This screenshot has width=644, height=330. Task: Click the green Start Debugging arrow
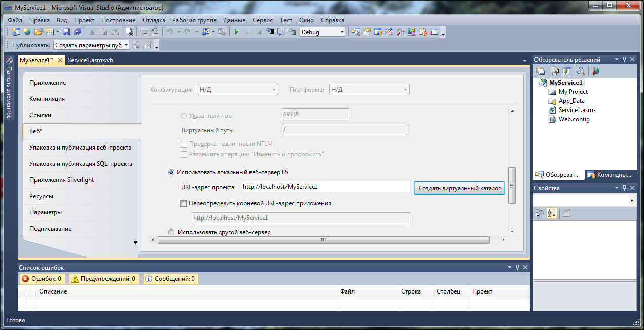pos(236,32)
